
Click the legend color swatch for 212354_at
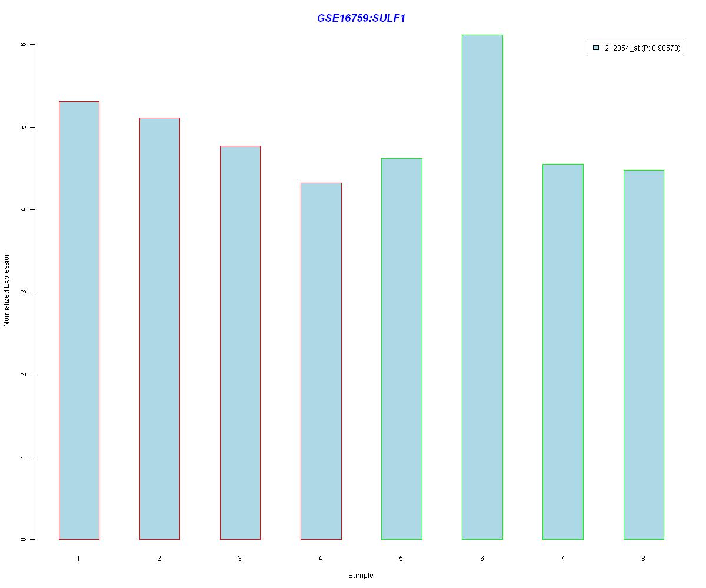pos(596,48)
